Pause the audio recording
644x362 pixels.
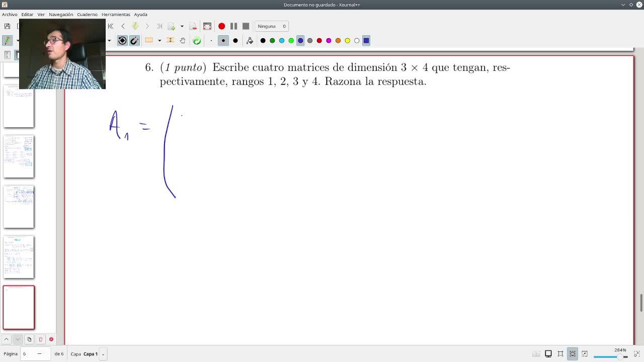233,26
